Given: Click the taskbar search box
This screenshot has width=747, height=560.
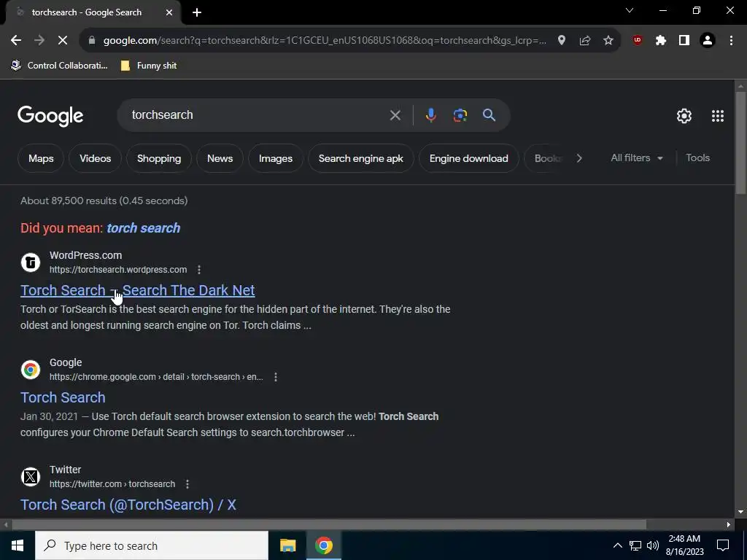Looking at the screenshot, I should pyautogui.click(x=152, y=545).
